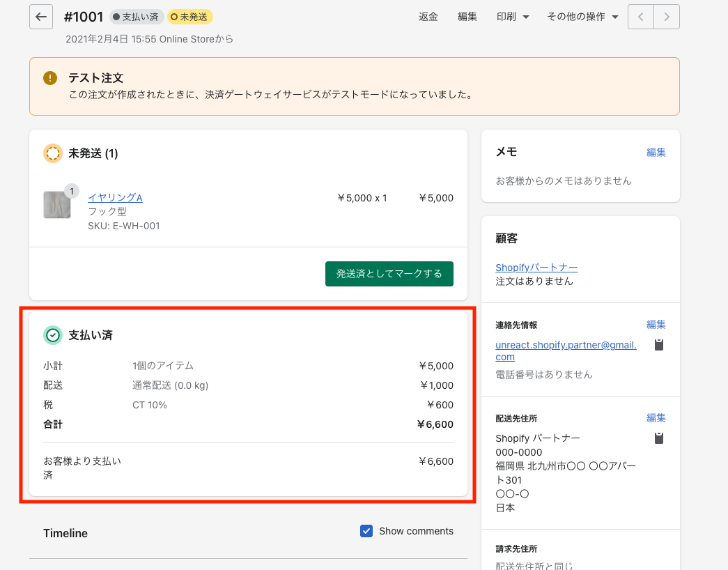This screenshot has height=570, width=728.
Task: Click the テスト注文 banner title
Action: [x=96, y=78]
